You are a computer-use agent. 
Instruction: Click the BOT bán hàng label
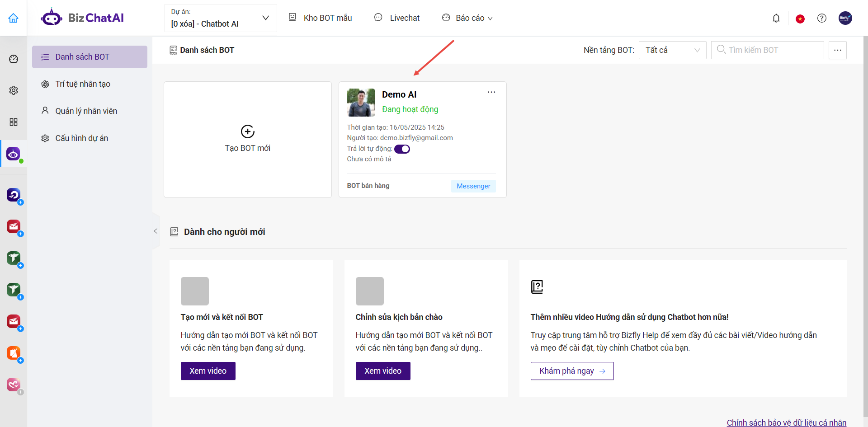[x=368, y=186]
